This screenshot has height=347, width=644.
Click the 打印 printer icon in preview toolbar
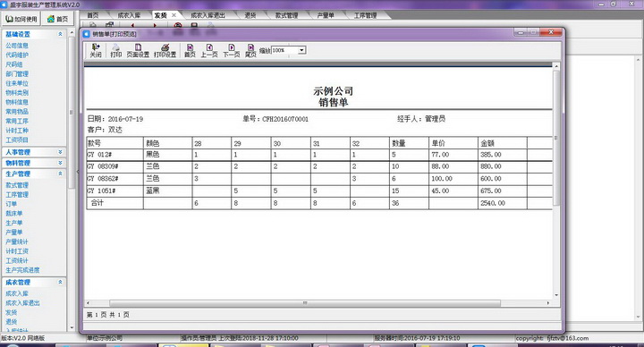[x=116, y=50]
